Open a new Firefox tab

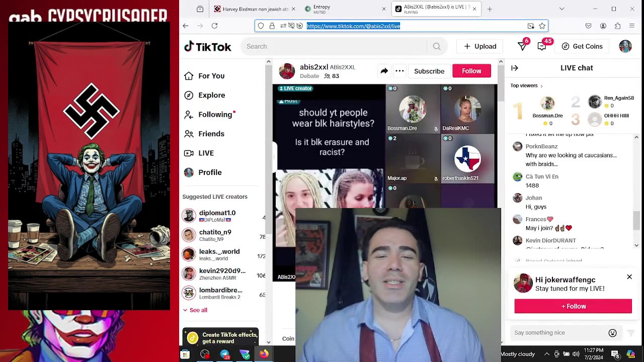point(490,9)
